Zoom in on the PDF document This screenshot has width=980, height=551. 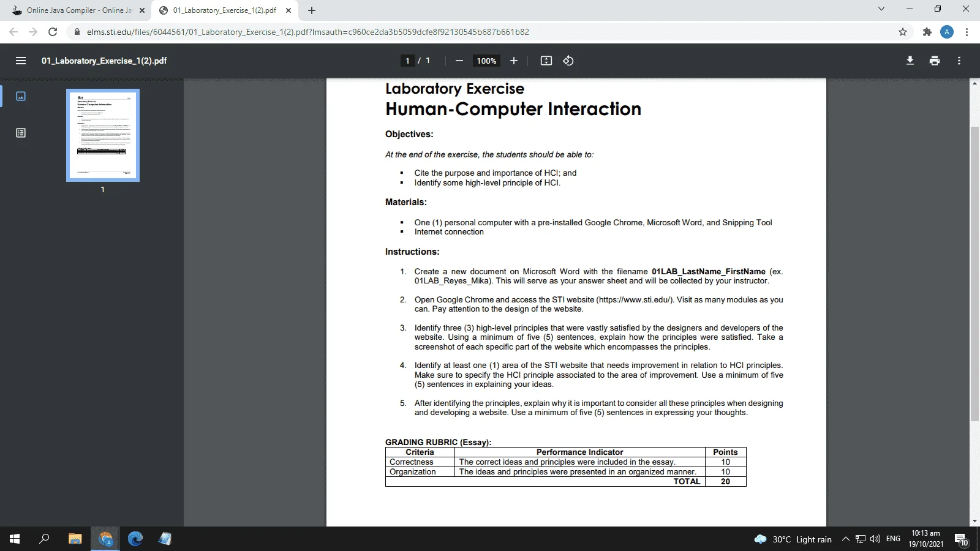(514, 61)
